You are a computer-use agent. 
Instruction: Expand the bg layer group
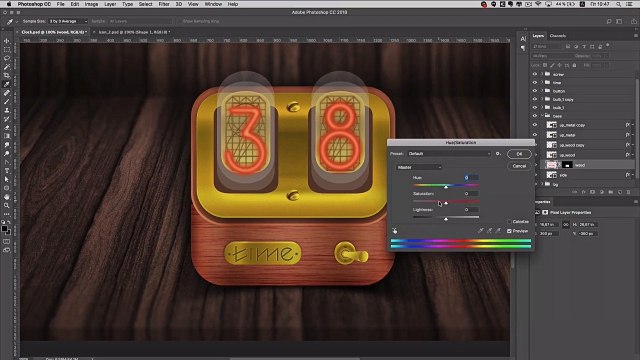coord(542,184)
